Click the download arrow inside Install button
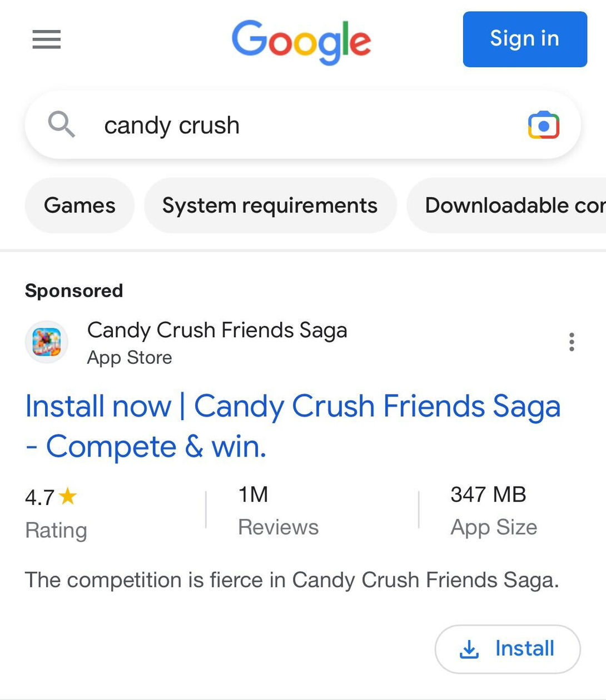This screenshot has height=700, width=606. click(x=469, y=649)
